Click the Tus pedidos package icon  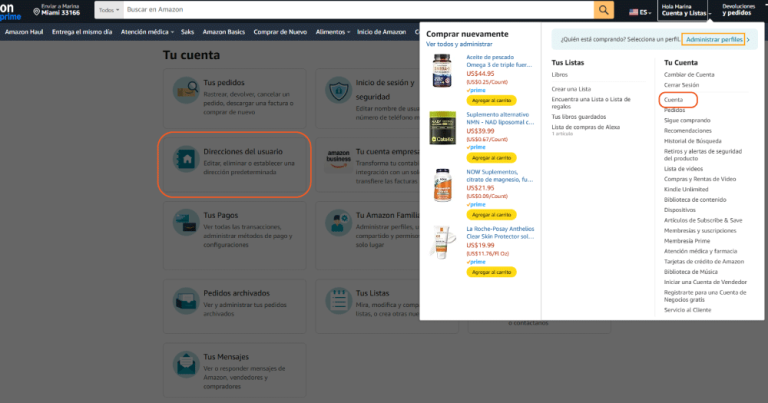click(185, 88)
